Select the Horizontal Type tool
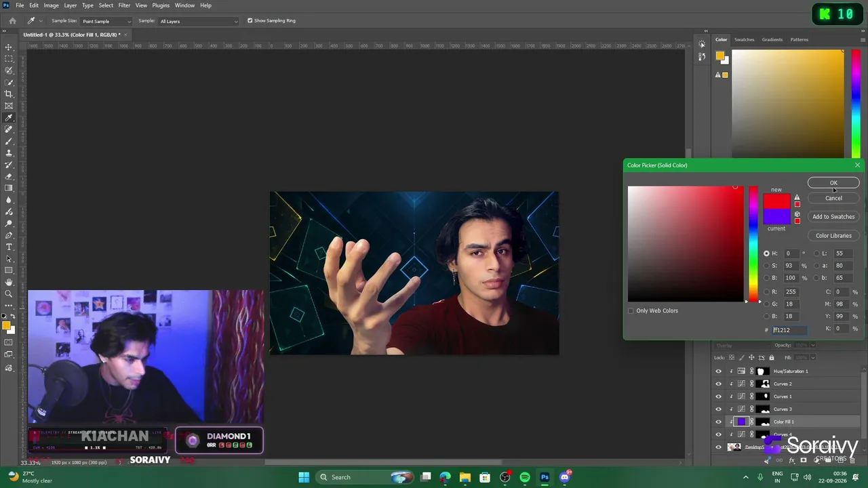 (x=9, y=247)
